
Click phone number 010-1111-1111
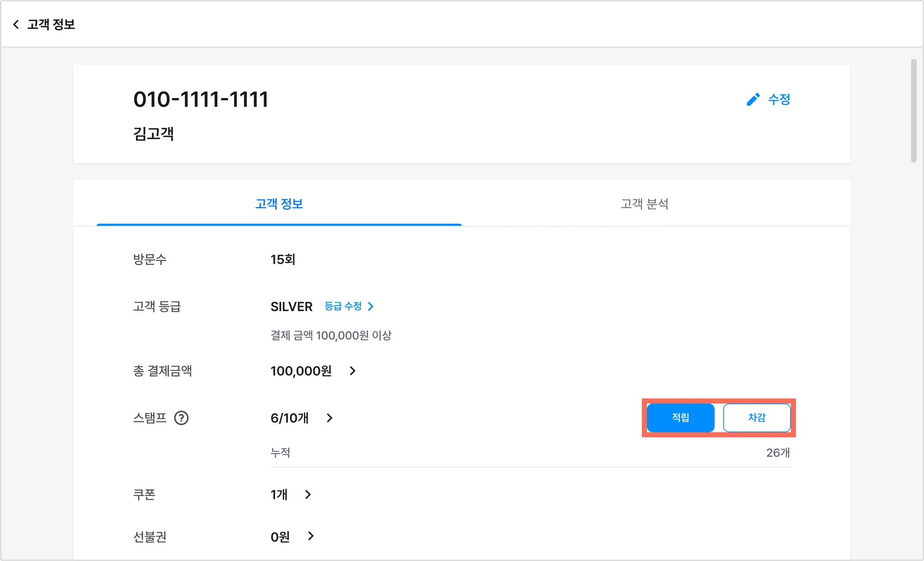201,99
